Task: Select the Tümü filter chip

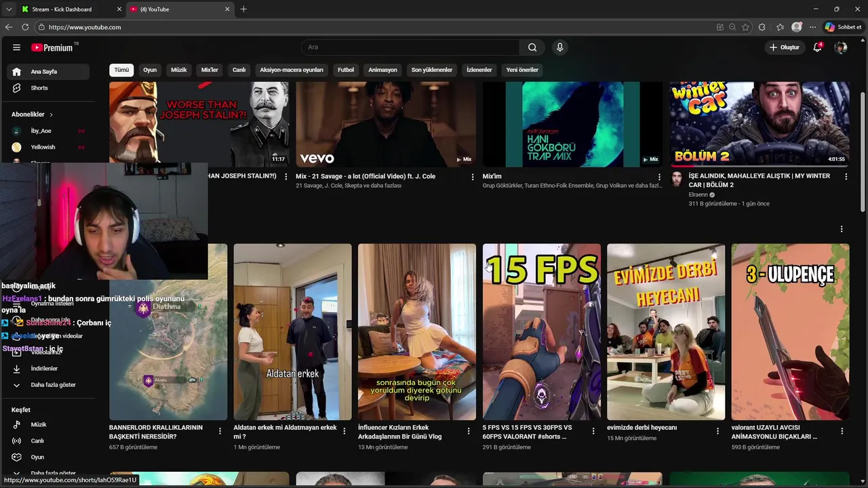Action: (121, 70)
